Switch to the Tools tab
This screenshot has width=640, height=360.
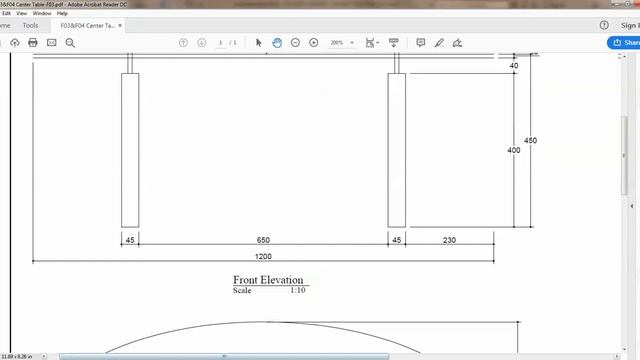click(x=31, y=25)
